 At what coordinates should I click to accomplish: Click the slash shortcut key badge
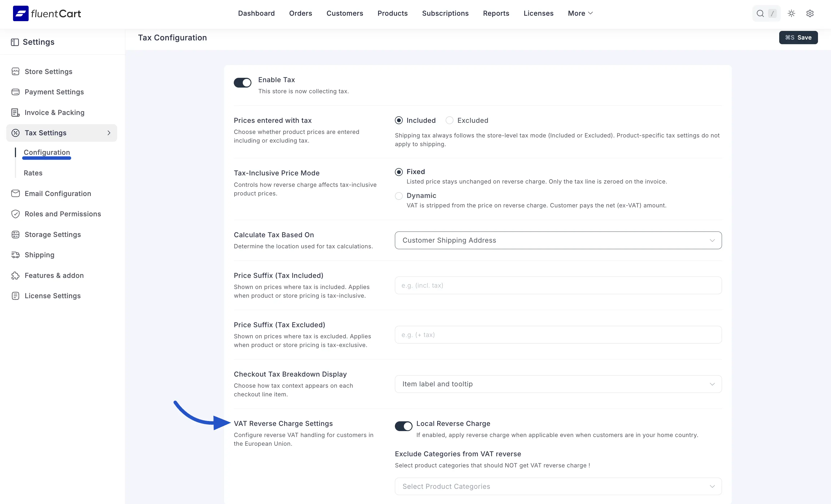click(x=772, y=14)
